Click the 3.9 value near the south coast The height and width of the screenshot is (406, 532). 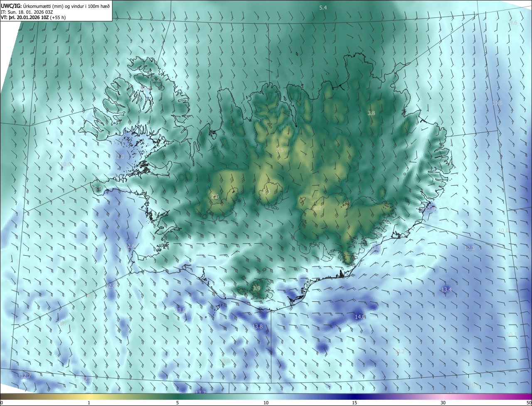(x=256, y=288)
